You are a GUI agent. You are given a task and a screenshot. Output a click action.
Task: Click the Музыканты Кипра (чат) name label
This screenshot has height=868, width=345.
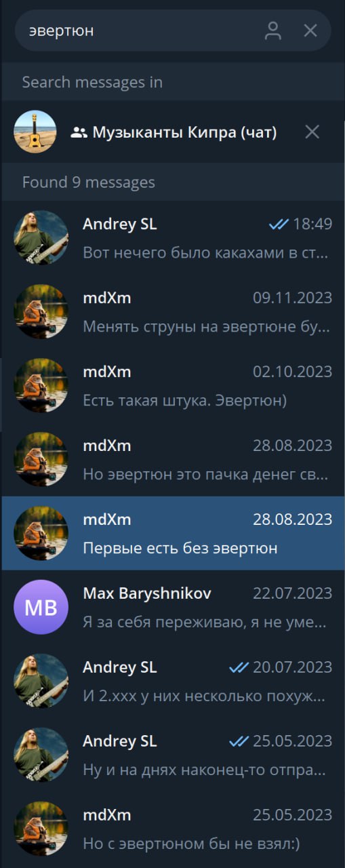[184, 133]
